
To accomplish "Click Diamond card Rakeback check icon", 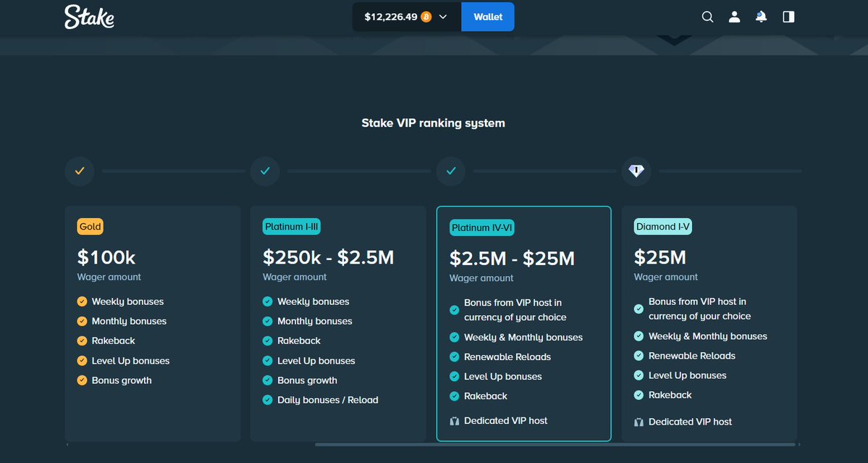I will click(x=639, y=395).
